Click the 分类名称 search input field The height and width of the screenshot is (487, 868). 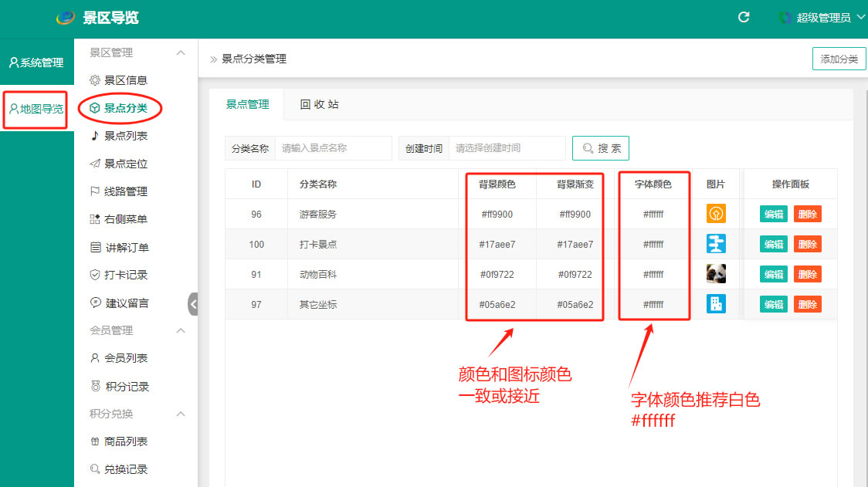click(333, 148)
